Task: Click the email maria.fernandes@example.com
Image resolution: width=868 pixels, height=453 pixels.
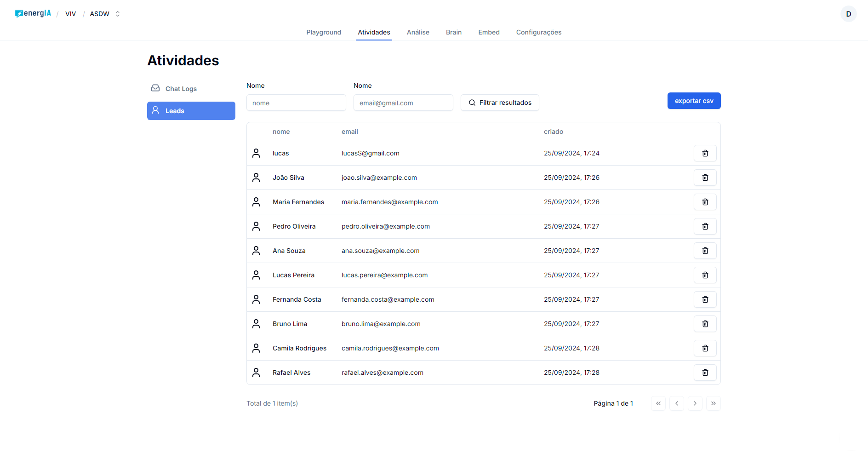Action: pyautogui.click(x=389, y=202)
